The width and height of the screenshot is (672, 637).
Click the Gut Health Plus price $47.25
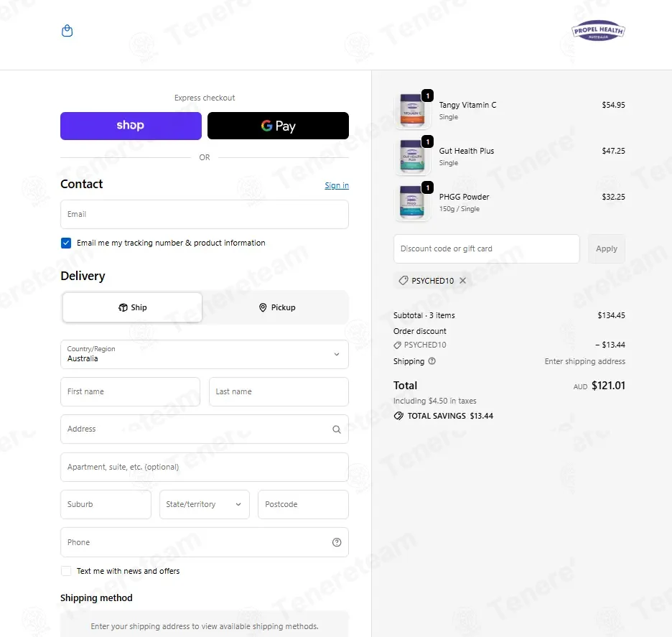613,151
